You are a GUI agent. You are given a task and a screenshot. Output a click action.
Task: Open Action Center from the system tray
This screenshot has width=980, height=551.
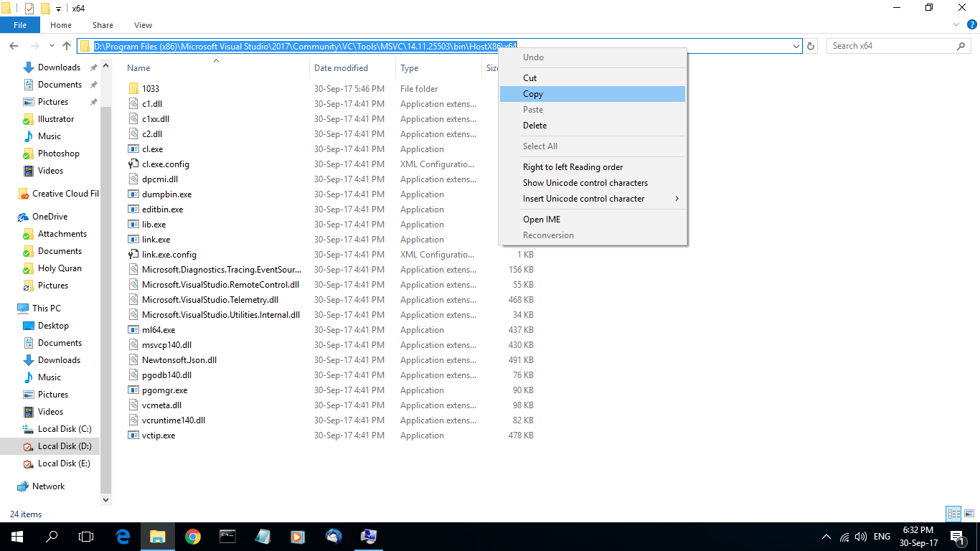pyautogui.click(x=956, y=537)
